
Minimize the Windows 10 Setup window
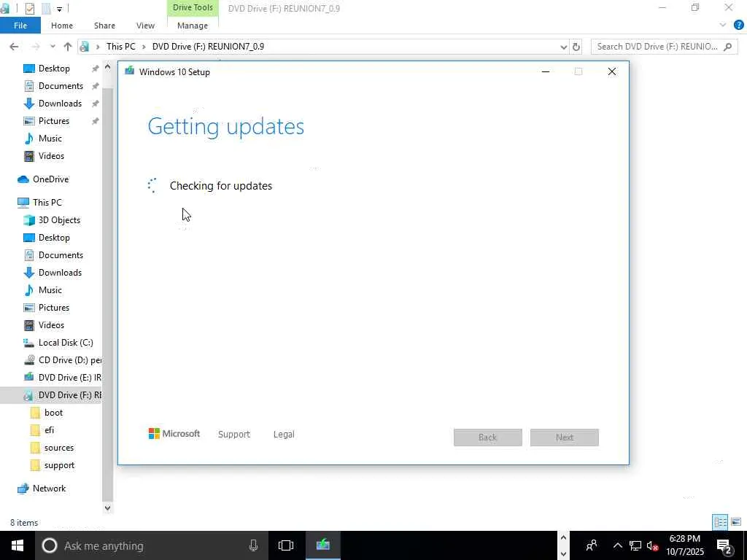546,71
